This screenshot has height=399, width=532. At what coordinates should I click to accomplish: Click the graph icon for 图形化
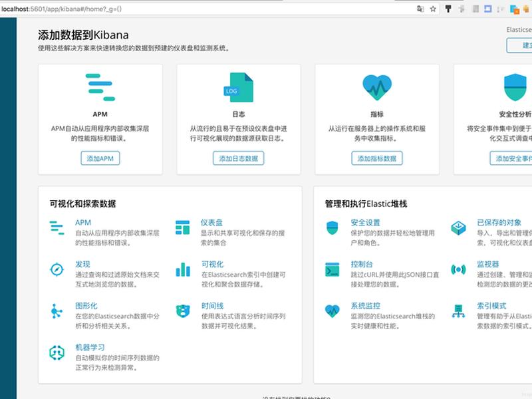click(x=57, y=311)
